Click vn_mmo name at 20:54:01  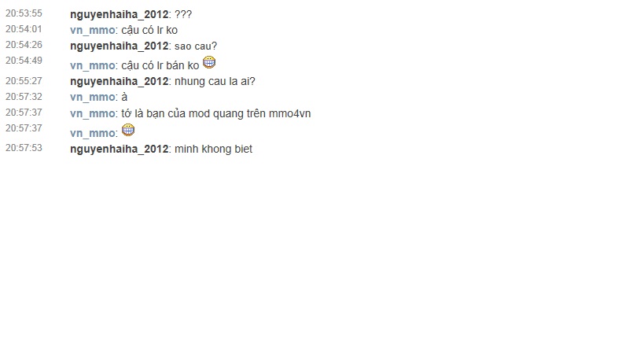(x=93, y=30)
